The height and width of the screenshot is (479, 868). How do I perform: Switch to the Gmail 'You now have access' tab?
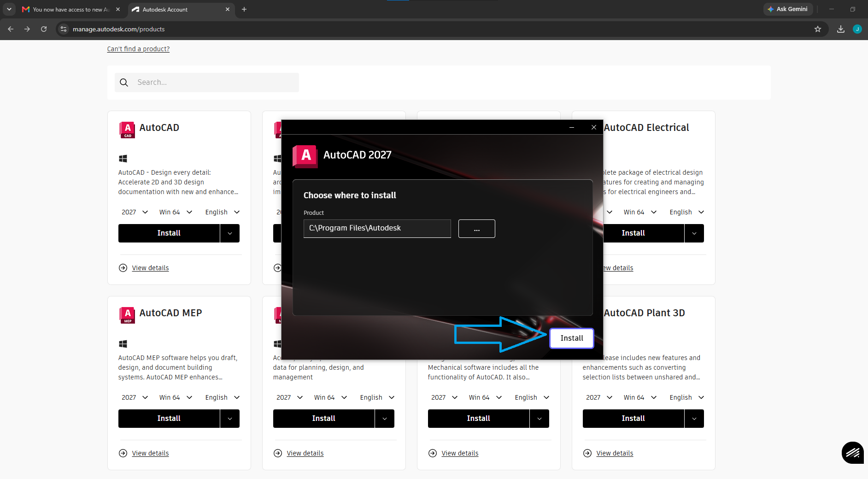[x=71, y=9]
